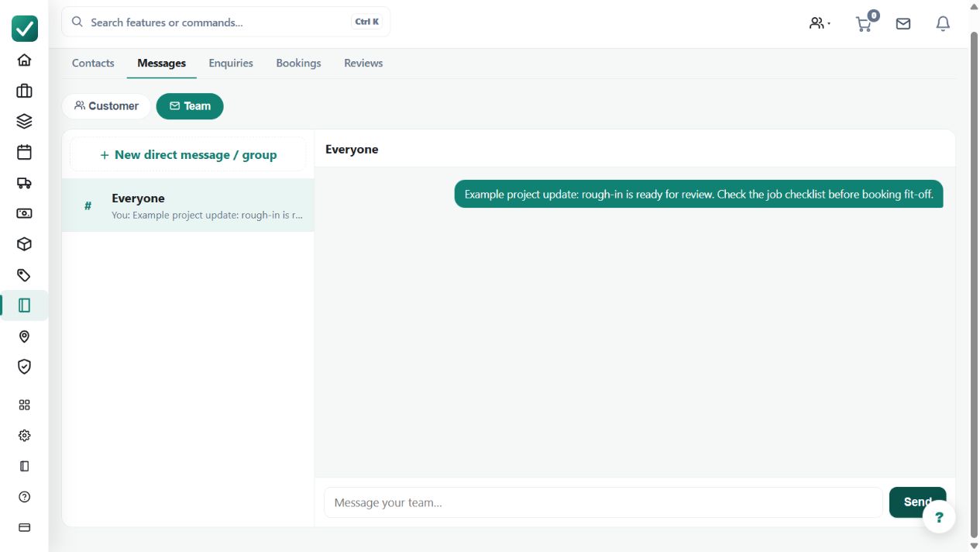Click the Everyone chat header title
Image resolution: width=980 pixels, height=552 pixels.
(352, 150)
